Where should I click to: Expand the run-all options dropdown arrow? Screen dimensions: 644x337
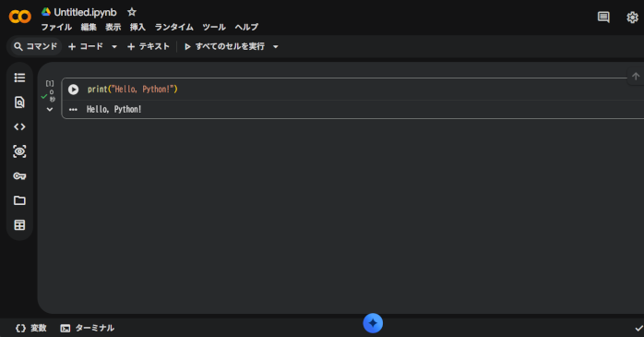[276, 47]
